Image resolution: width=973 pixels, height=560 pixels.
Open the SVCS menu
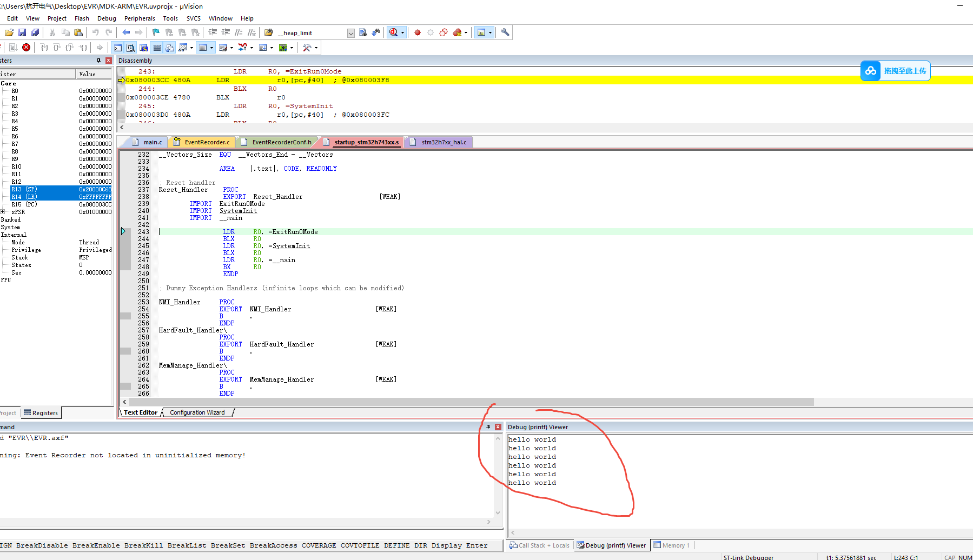click(x=193, y=18)
